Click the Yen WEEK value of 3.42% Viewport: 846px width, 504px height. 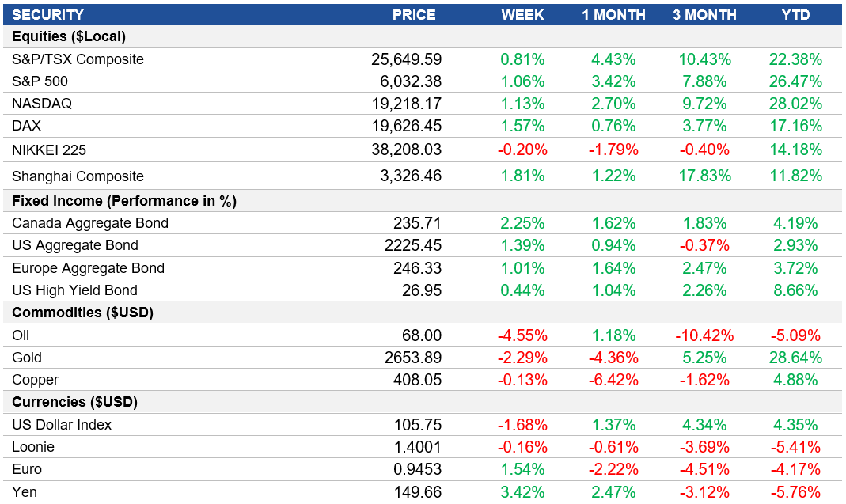(523, 491)
